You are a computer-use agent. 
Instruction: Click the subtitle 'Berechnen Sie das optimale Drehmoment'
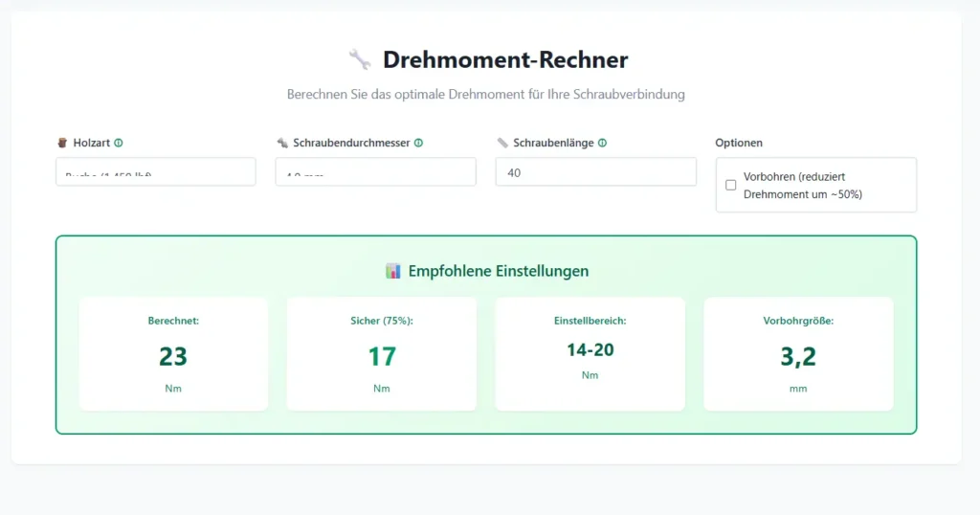tap(406, 95)
